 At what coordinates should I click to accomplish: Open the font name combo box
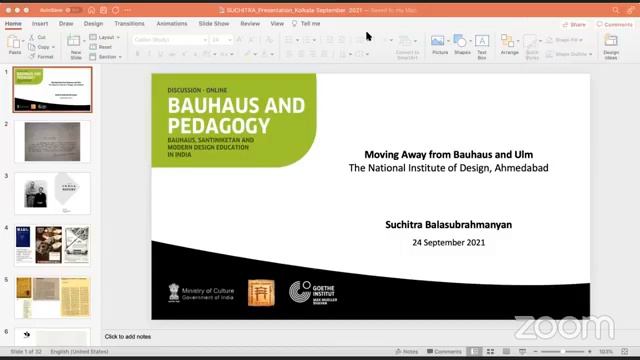tap(170, 40)
